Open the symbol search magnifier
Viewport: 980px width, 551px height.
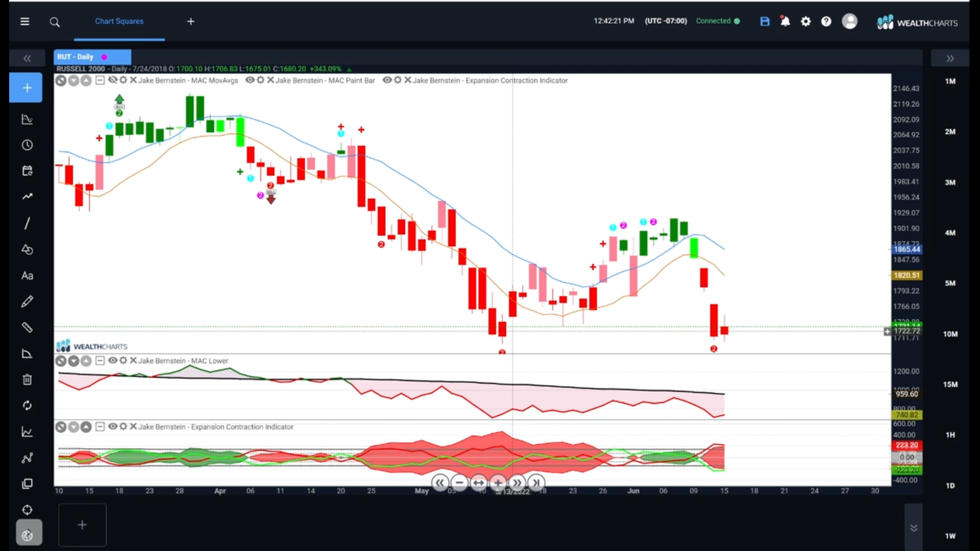point(55,22)
